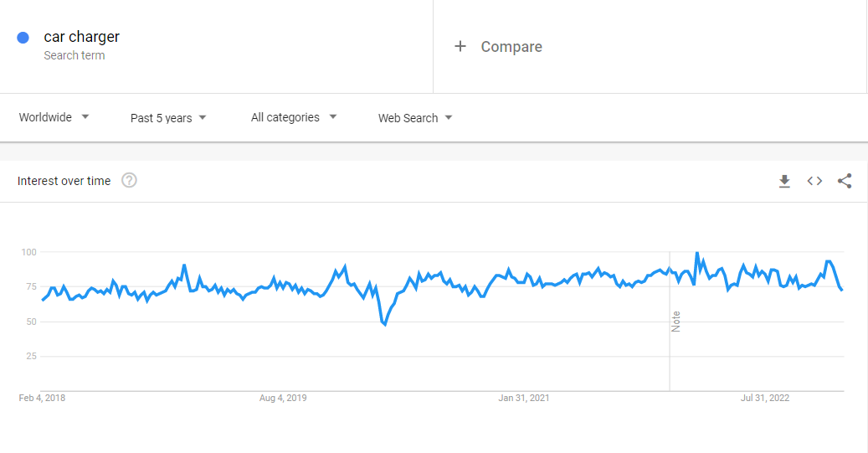Open the Past 5 years dropdown

[x=168, y=118]
